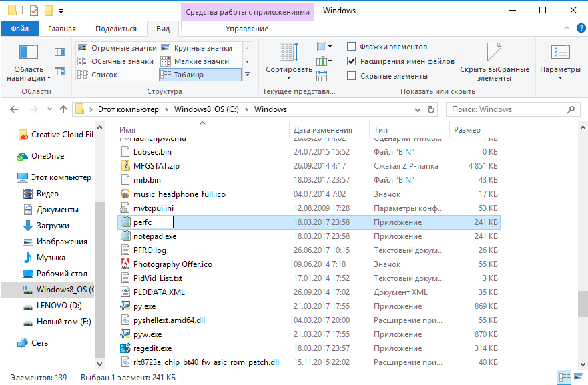Open Сеть in navigation pane
Screen dimensions: 588x385
pyautogui.click(x=33, y=343)
